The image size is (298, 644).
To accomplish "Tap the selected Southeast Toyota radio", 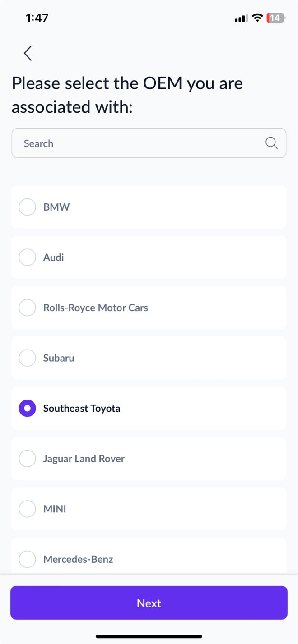I will point(27,409).
